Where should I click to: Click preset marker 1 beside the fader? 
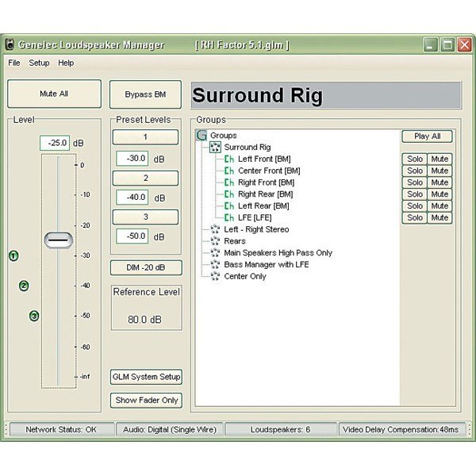[13, 255]
